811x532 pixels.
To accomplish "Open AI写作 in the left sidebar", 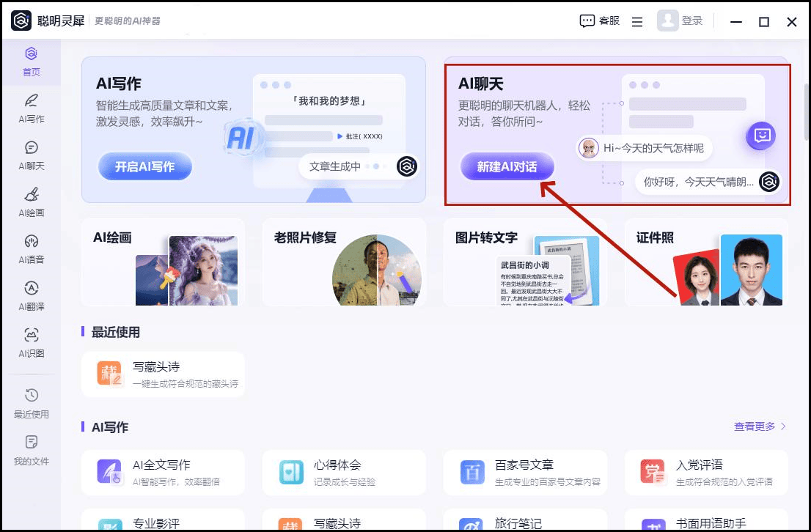I will coord(31,108).
